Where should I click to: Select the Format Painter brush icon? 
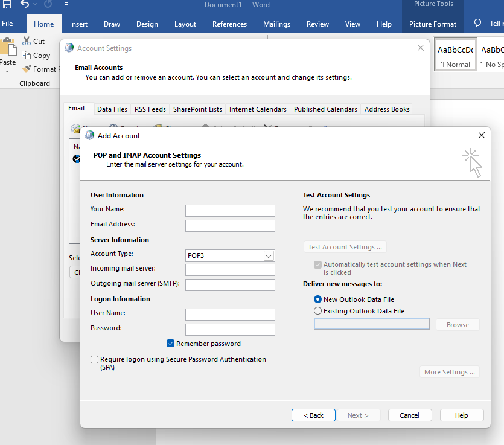pos(27,69)
